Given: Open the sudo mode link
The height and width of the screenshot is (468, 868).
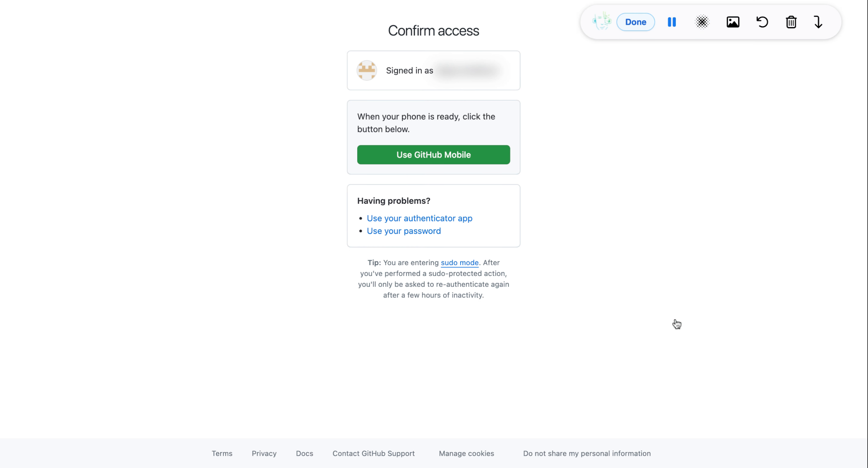Looking at the screenshot, I should click(x=459, y=262).
